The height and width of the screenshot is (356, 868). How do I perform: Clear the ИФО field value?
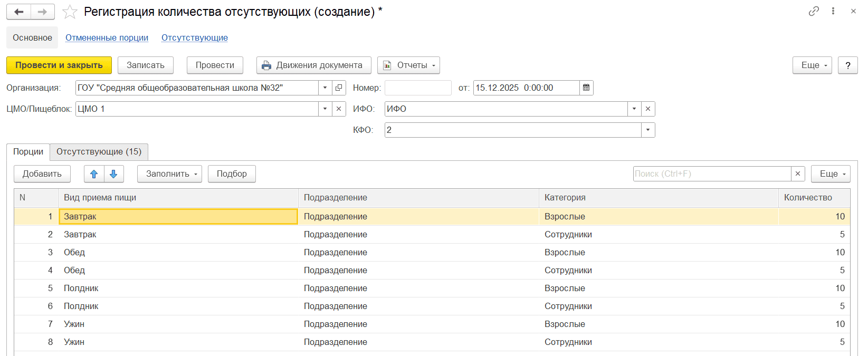648,109
